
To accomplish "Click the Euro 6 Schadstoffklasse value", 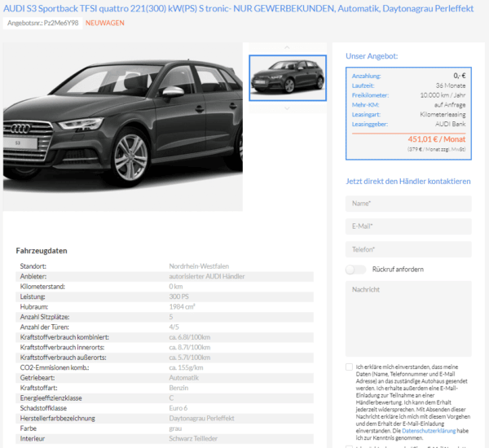I will coord(178,408).
